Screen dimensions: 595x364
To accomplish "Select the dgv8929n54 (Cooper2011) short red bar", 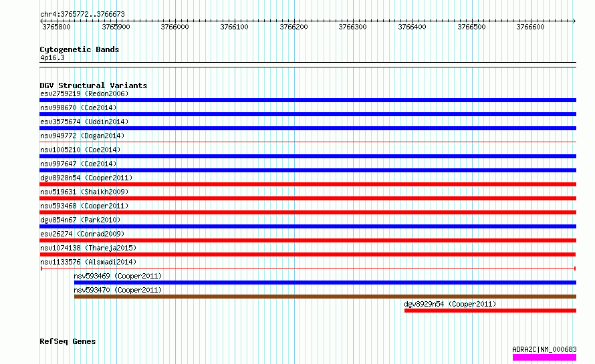I will click(490, 311).
